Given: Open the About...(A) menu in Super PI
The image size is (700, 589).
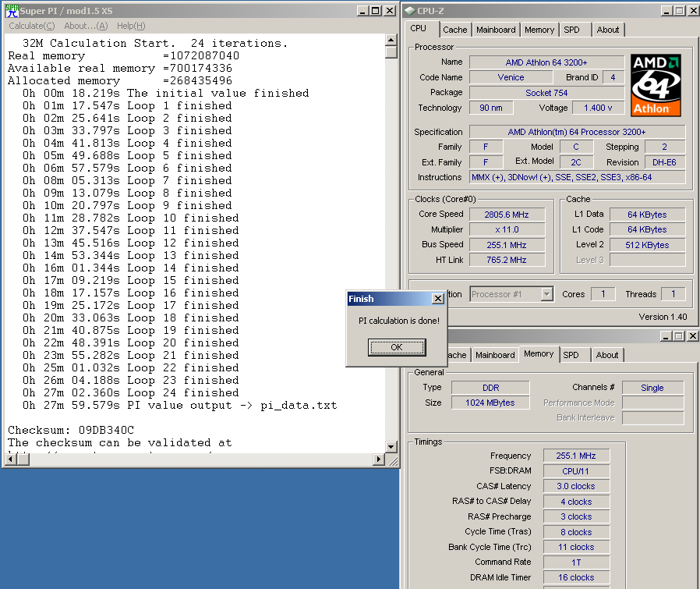Looking at the screenshot, I should 86,26.
